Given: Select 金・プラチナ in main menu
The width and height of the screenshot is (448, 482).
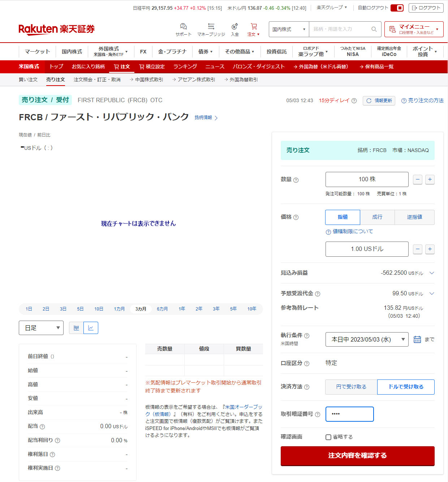Looking at the screenshot, I should coord(172,52).
